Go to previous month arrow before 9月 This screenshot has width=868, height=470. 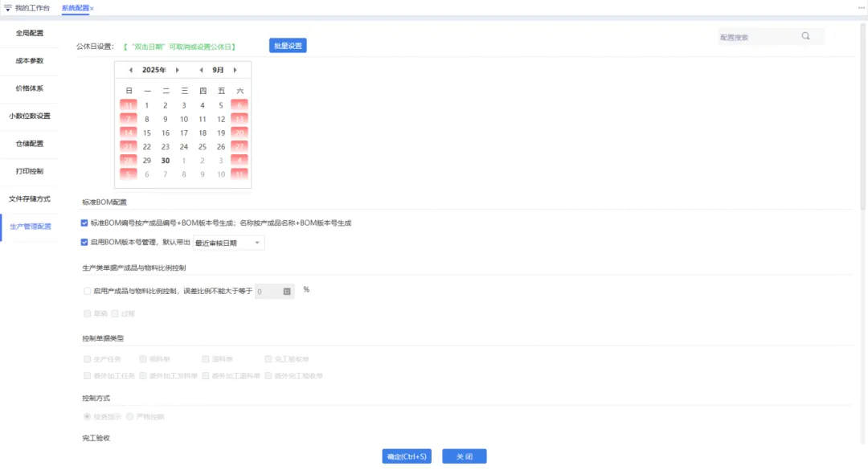coord(201,70)
